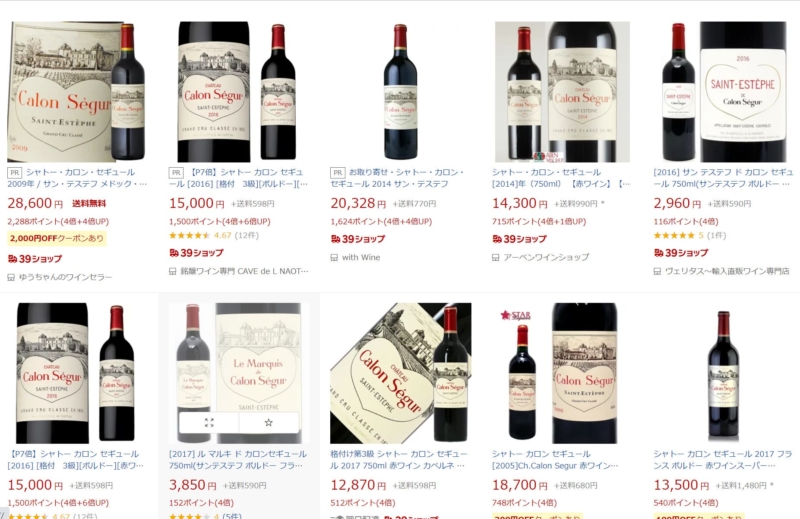This screenshot has width=800, height=519.
Task: Click the shop icon beside アーベンワインショップ
Action: (x=495, y=258)
